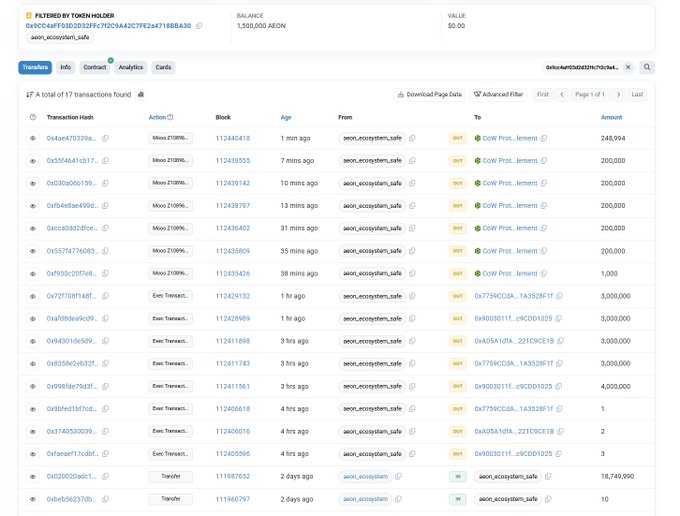This screenshot has height=516, width=680.
Task: Open the transactions analytics chart icon
Action: click(x=141, y=95)
